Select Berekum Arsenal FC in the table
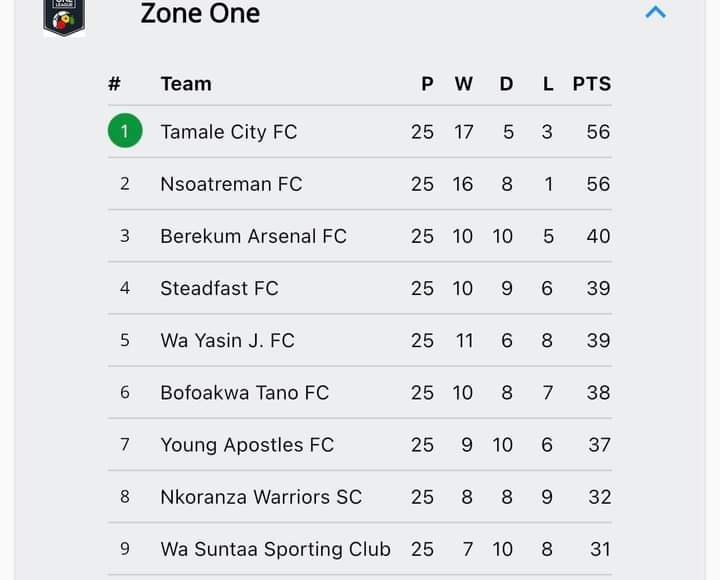This screenshot has width=720, height=580. (360, 236)
